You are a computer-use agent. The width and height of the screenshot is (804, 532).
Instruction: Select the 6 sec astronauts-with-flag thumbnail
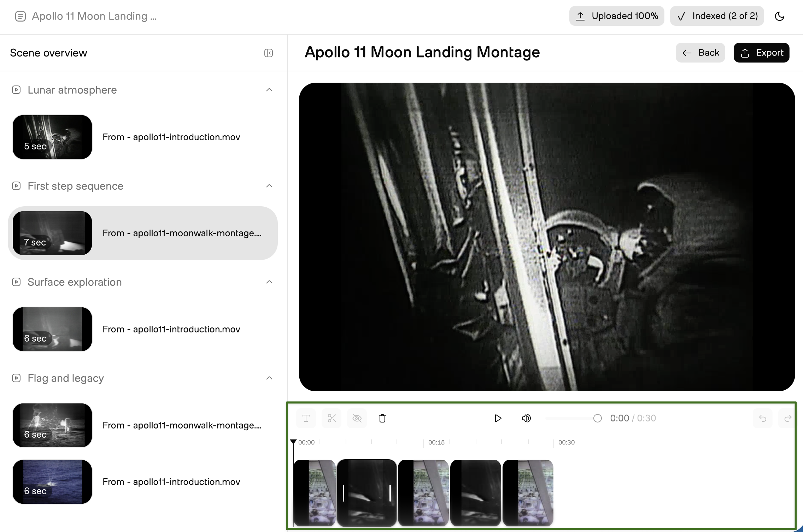pyautogui.click(x=52, y=425)
